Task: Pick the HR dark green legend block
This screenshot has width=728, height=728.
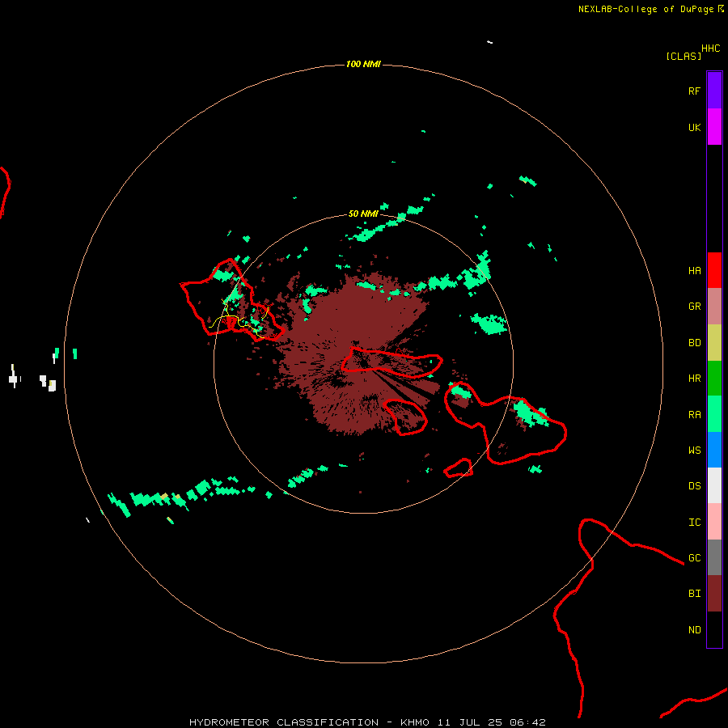Action: [714, 379]
